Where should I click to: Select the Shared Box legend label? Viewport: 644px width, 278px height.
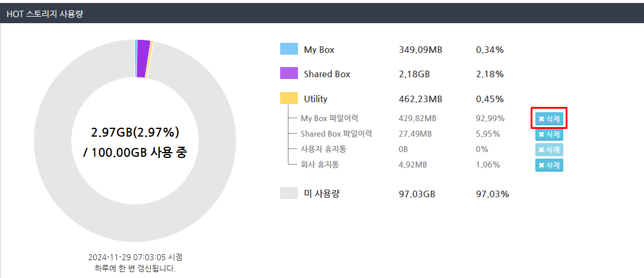point(327,74)
